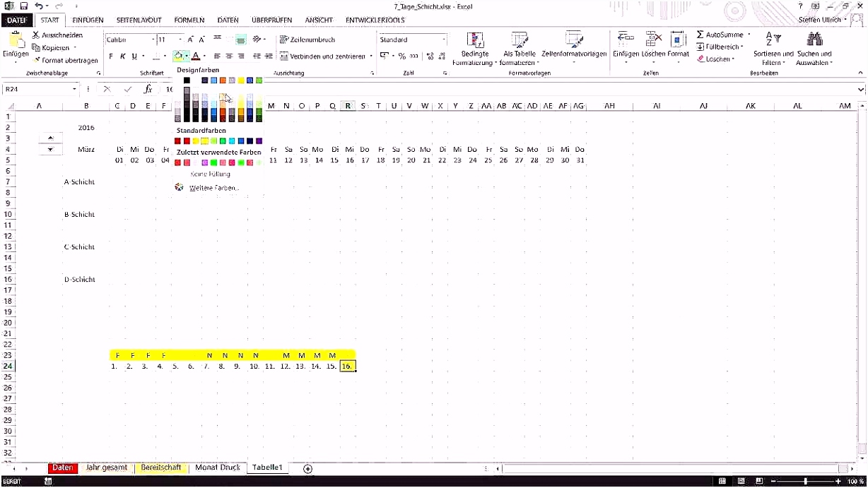Open the Jahr gesamt sheet tab

106,468
